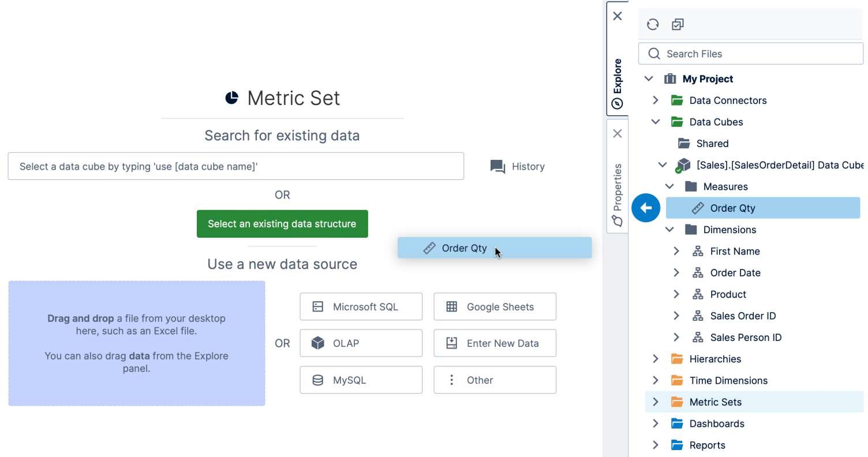Choose the Microsoft SQL data source
Screen dimensions: 868x457
click(x=361, y=307)
